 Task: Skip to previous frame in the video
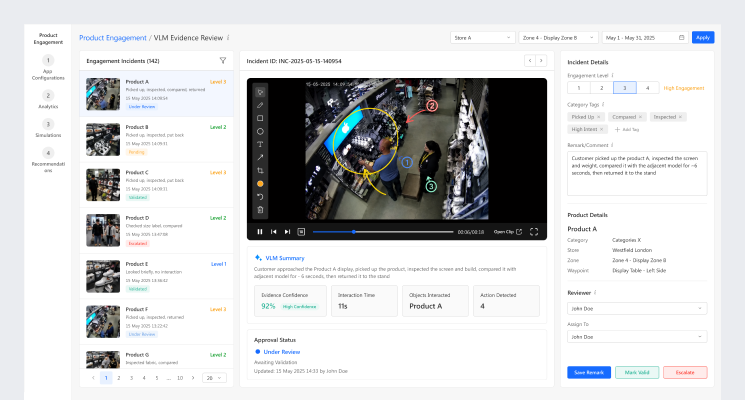click(x=274, y=232)
